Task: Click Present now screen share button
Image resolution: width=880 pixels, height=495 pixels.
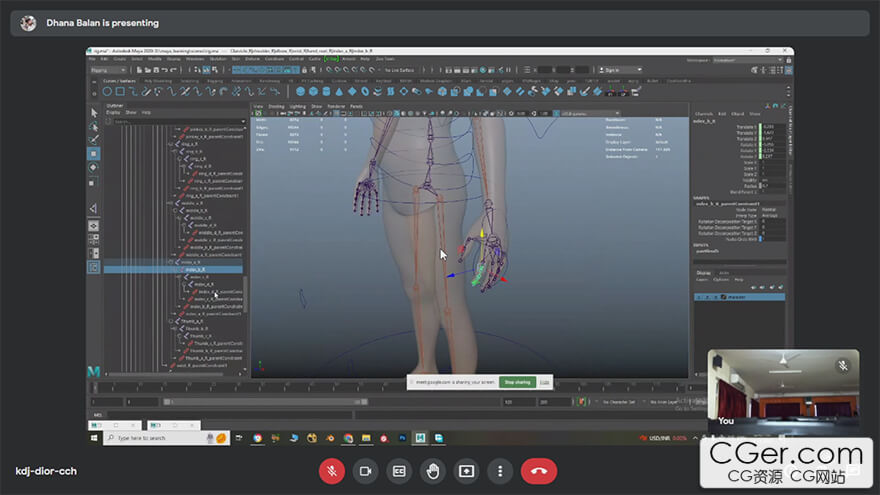Action: (466, 471)
